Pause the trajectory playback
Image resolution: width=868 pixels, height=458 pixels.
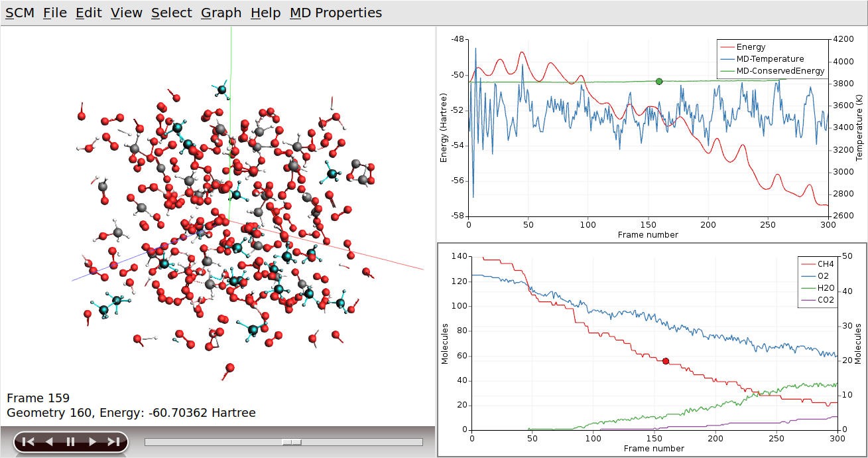[69, 440]
